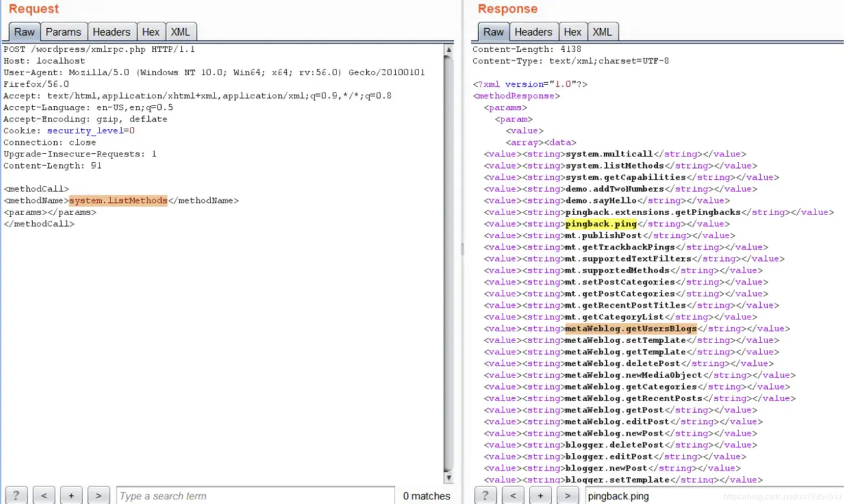Click the "+" search options icon in Request panel
Screen dimensions: 856x504
pyautogui.click(x=71, y=495)
